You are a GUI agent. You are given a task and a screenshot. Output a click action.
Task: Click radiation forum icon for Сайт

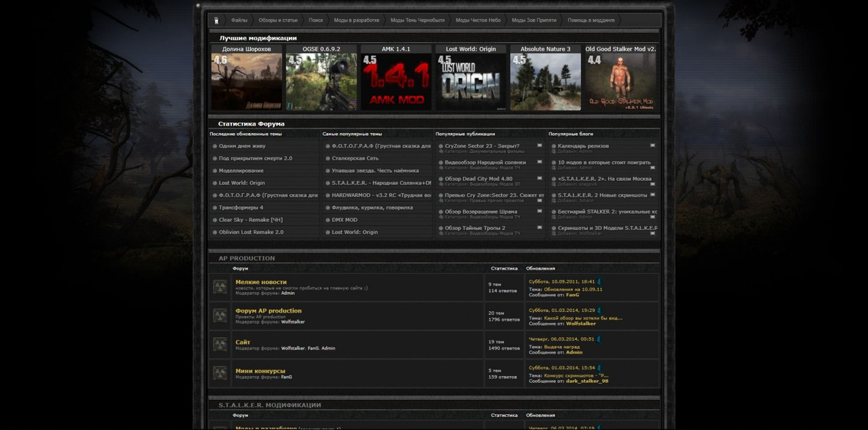coord(220,344)
